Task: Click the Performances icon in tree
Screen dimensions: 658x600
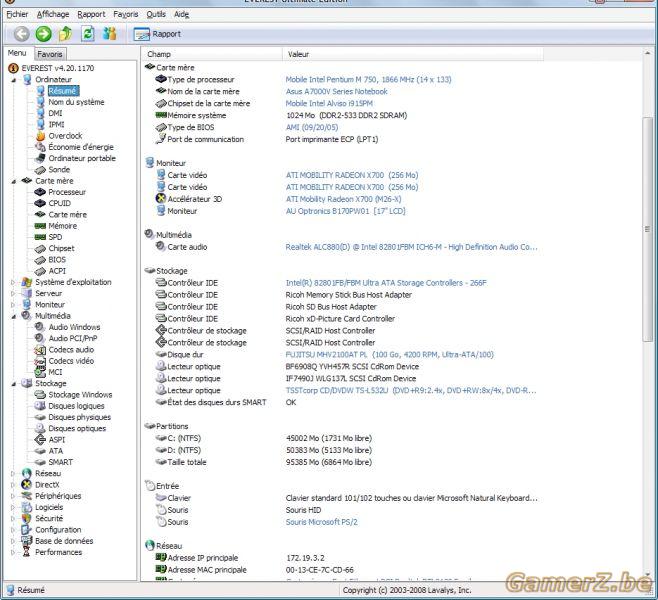Action: [26, 553]
